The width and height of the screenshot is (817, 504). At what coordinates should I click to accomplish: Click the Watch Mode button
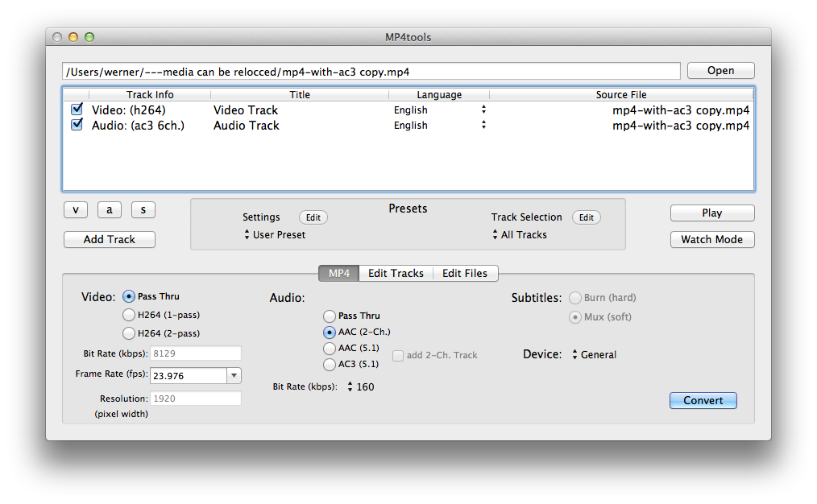point(712,239)
